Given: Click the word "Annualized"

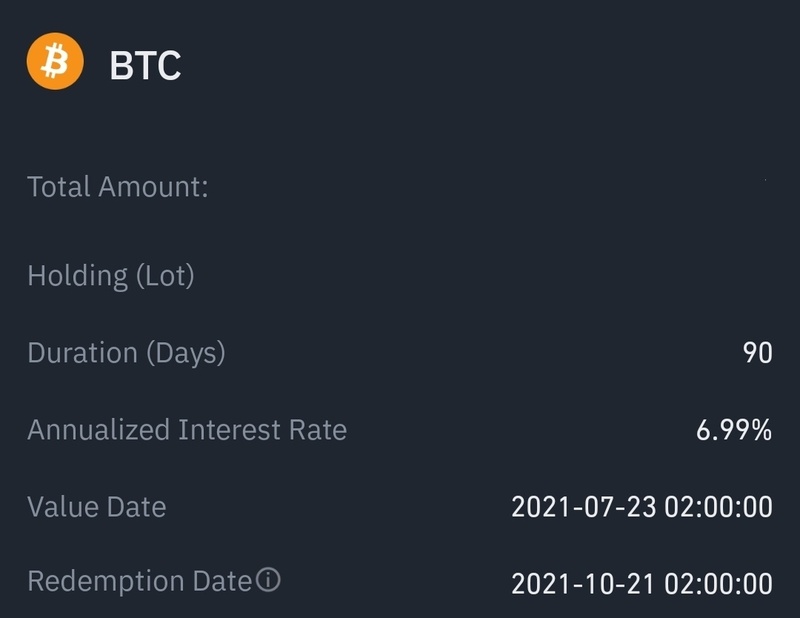Looking at the screenshot, I should [x=99, y=430].
